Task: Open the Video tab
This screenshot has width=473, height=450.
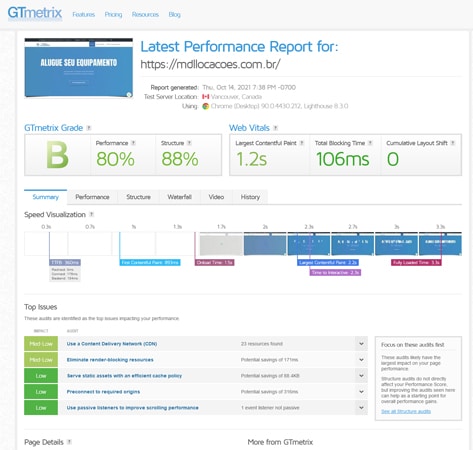Action: (x=216, y=197)
